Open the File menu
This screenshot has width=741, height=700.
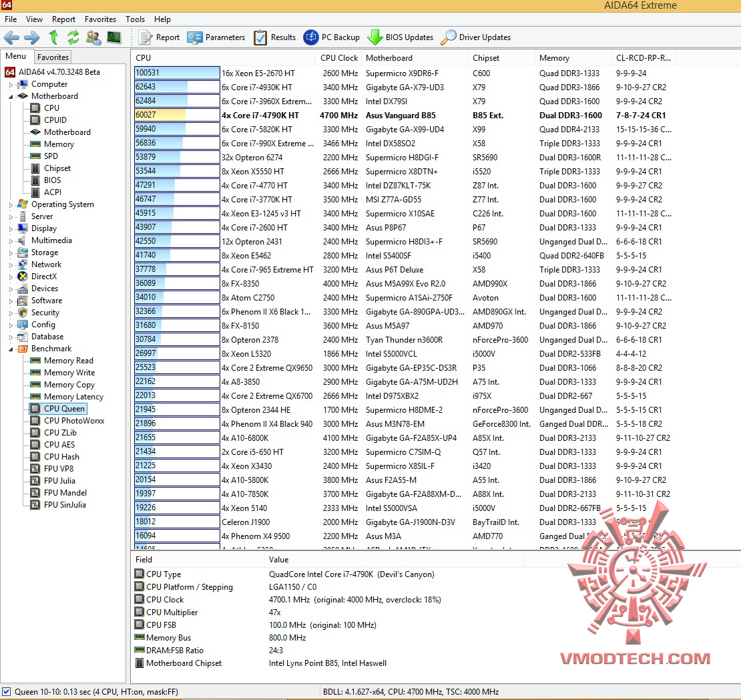point(11,19)
